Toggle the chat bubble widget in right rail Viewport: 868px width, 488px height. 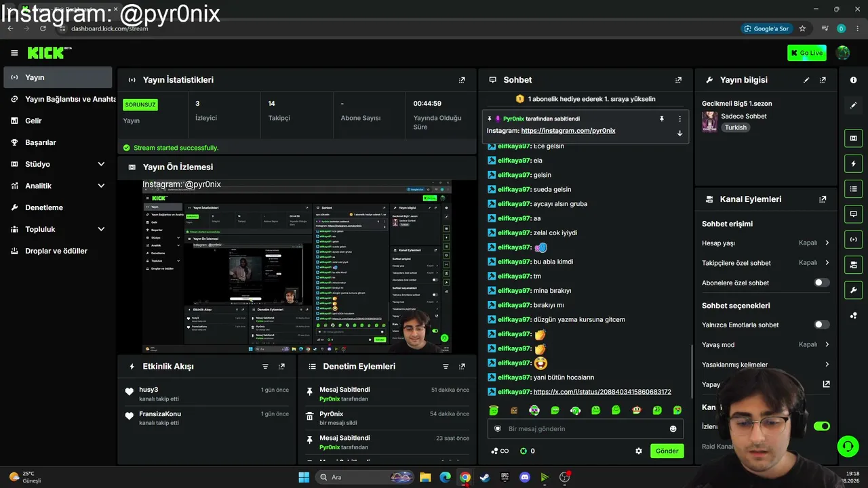[x=853, y=214]
